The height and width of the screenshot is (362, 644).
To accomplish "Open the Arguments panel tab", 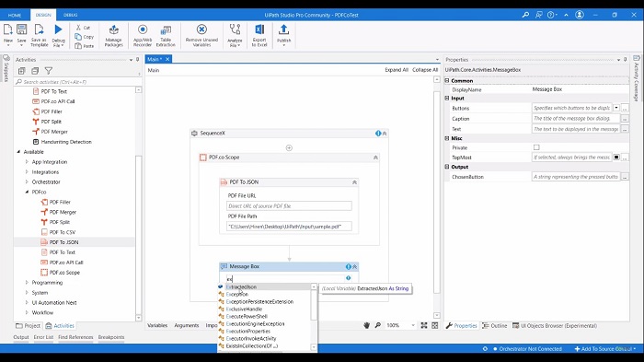I will coord(187,325).
